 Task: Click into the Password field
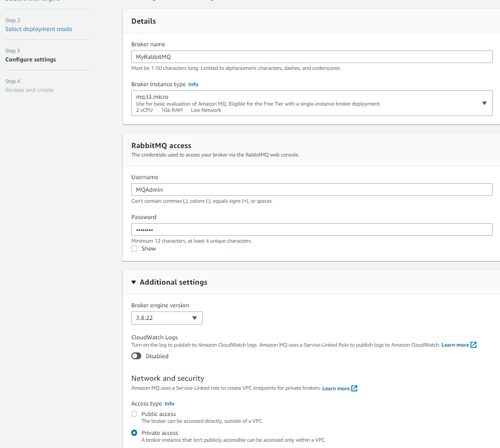tap(311, 230)
